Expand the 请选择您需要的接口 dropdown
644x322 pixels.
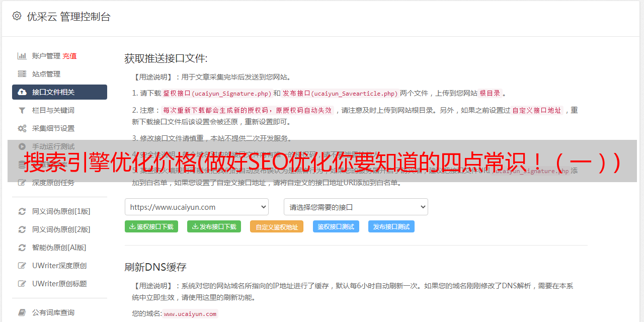tap(356, 207)
